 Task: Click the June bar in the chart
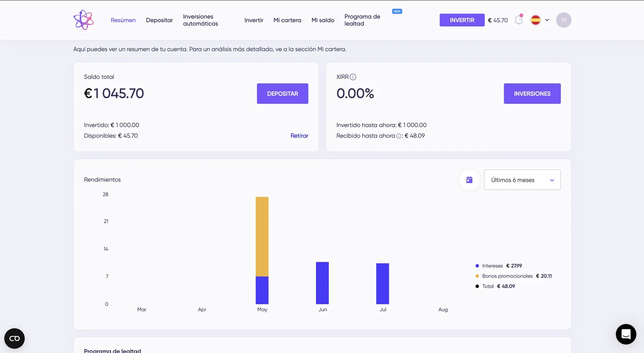coord(322,283)
